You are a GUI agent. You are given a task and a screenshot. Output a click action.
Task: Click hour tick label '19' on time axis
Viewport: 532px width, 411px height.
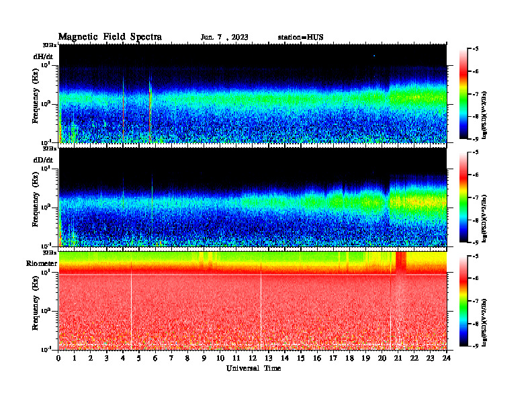tap(365, 358)
